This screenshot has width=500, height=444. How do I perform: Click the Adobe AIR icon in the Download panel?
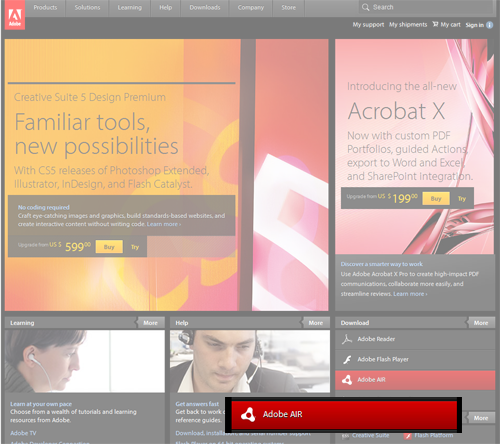click(347, 380)
